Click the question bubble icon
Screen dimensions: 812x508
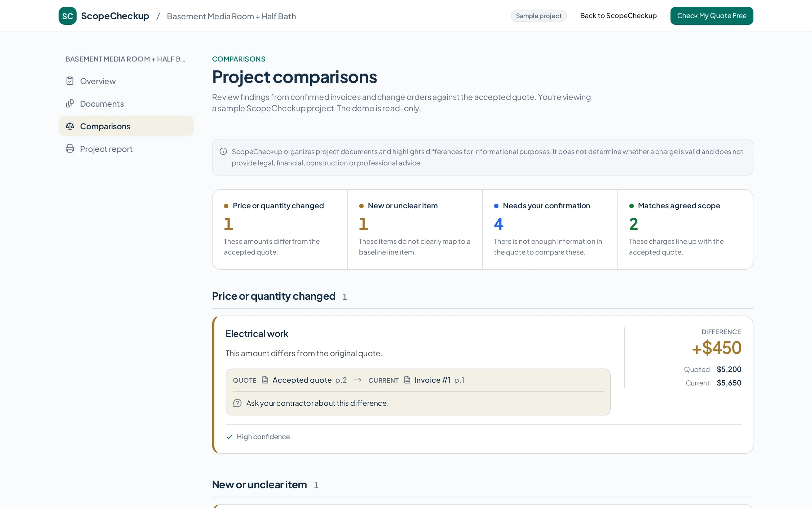(x=237, y=403)
